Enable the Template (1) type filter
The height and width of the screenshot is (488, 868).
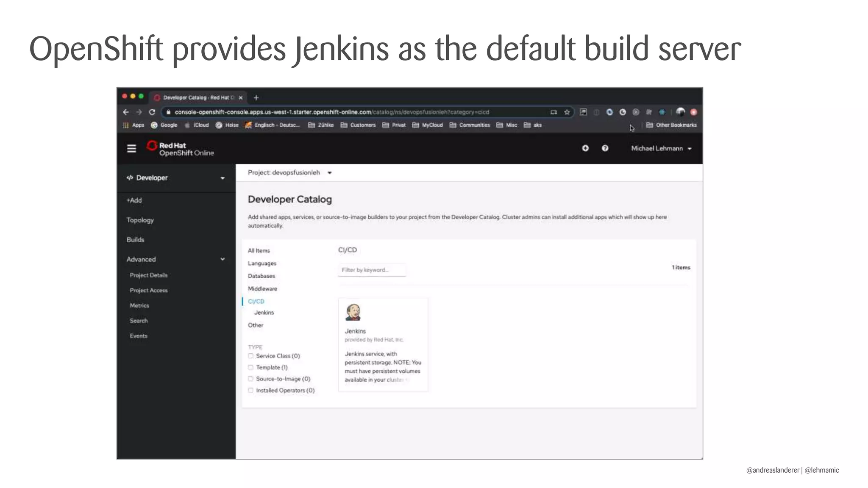coord(250,367)
